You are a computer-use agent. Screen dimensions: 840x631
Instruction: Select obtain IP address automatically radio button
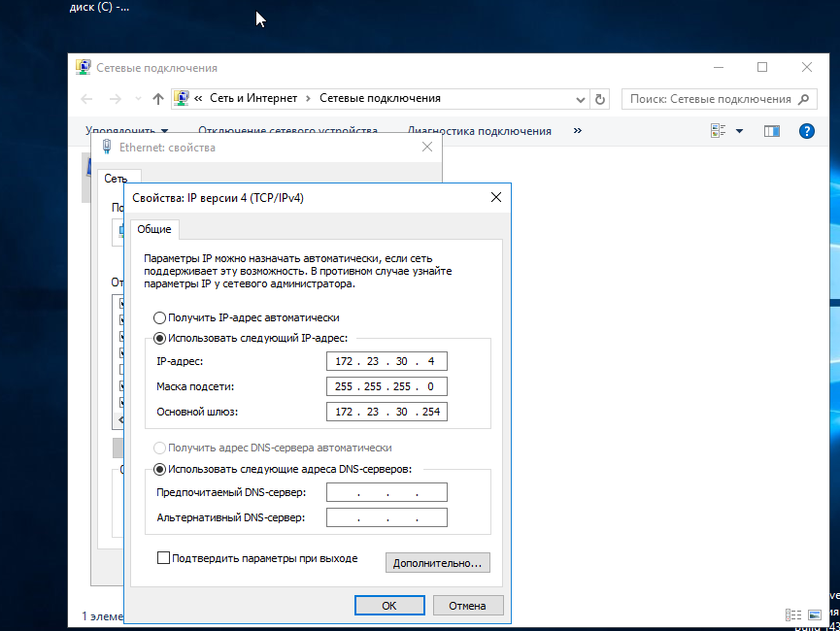coord(159,317)
